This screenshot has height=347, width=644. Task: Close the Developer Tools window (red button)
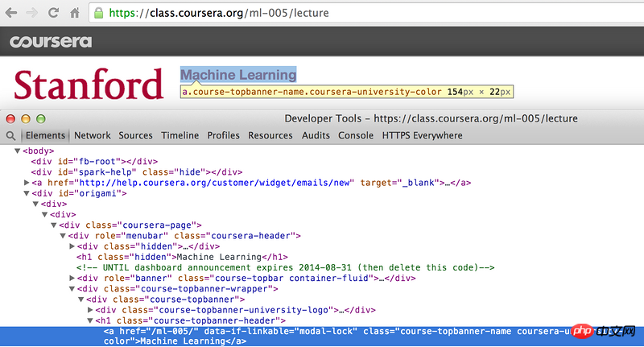tap(10, 119)
